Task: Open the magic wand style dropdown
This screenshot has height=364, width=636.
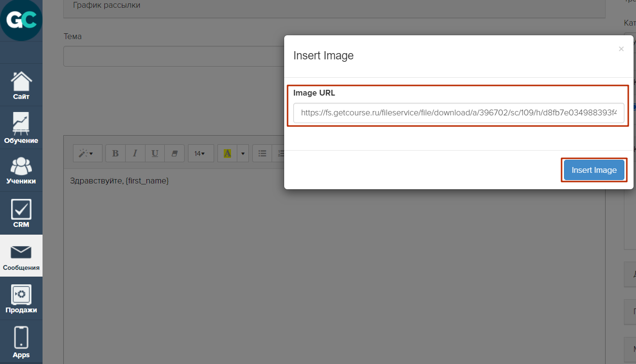Action: point(87,154)
